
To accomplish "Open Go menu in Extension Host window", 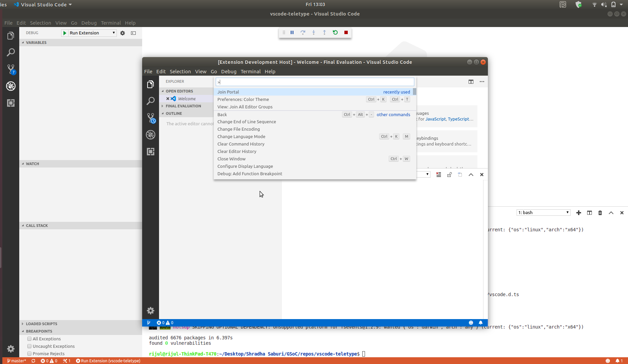I will tap(214, 72).
